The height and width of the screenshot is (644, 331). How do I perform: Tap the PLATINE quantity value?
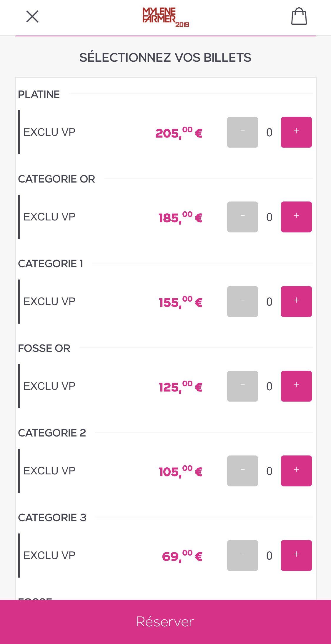click(x=269, y=133)
